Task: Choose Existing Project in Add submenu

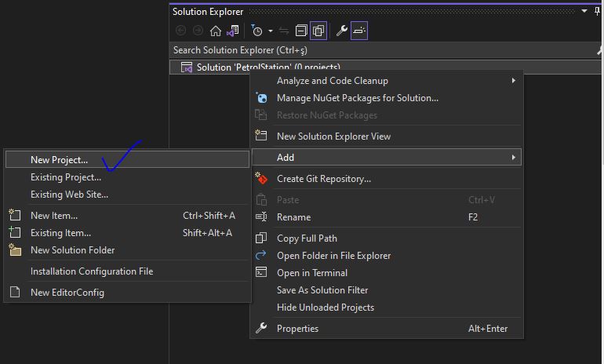Action: 128,177
